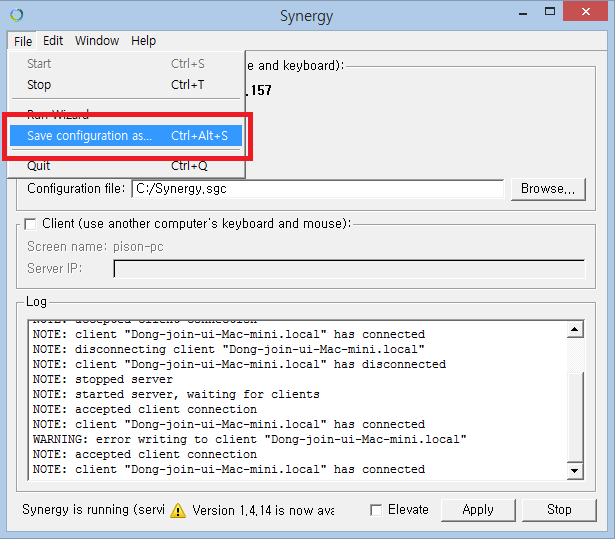Open the Edit menu
The height and width of the screenshot is (539, 615).
53,41
